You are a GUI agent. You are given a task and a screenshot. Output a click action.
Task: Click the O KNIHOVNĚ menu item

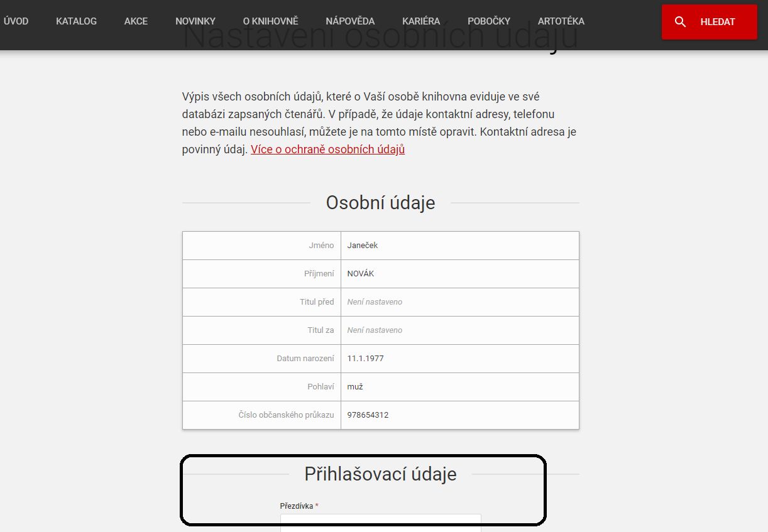[x=270, y=21]
